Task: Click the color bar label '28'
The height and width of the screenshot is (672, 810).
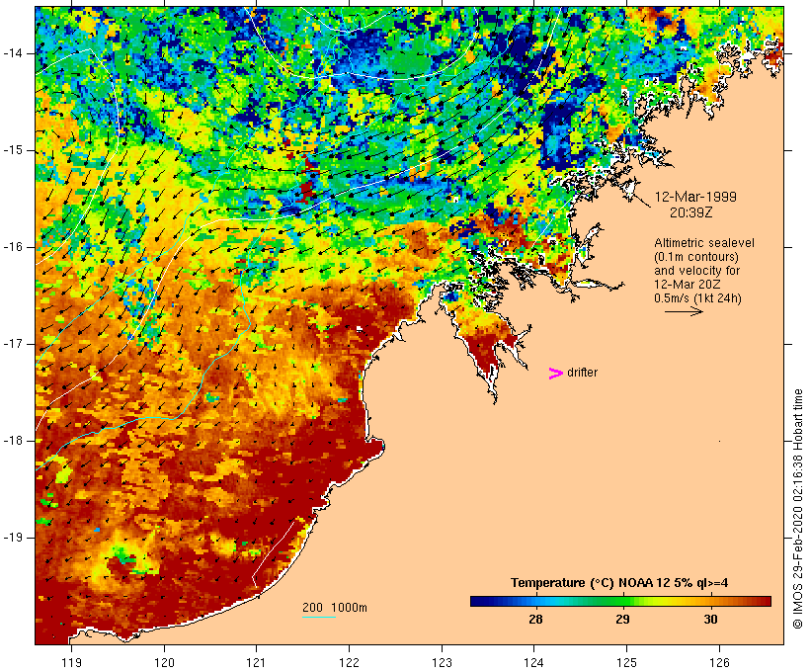Action: (x=535, y=619)
